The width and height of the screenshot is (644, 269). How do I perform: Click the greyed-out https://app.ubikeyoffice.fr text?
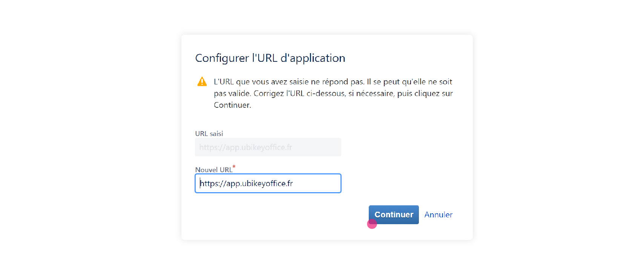[245, 147]
